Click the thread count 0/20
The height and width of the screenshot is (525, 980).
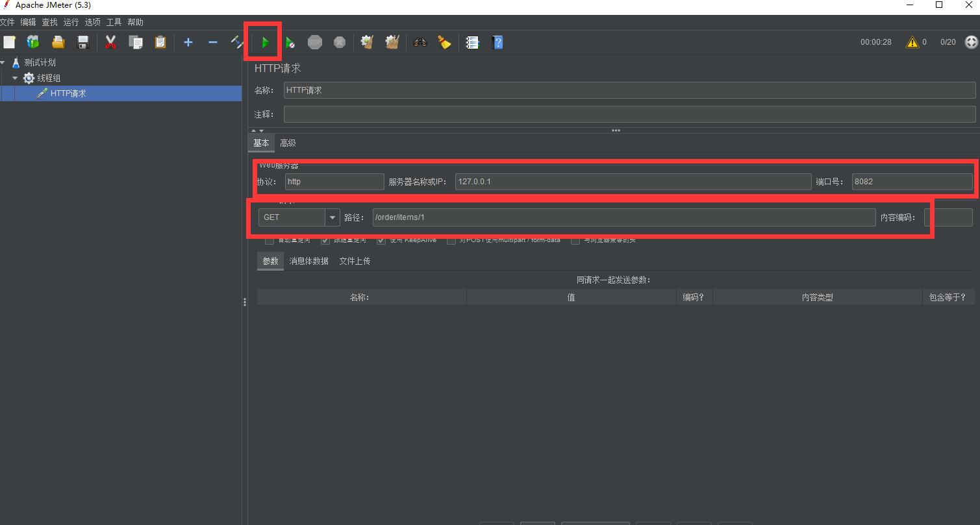[948, 42]
